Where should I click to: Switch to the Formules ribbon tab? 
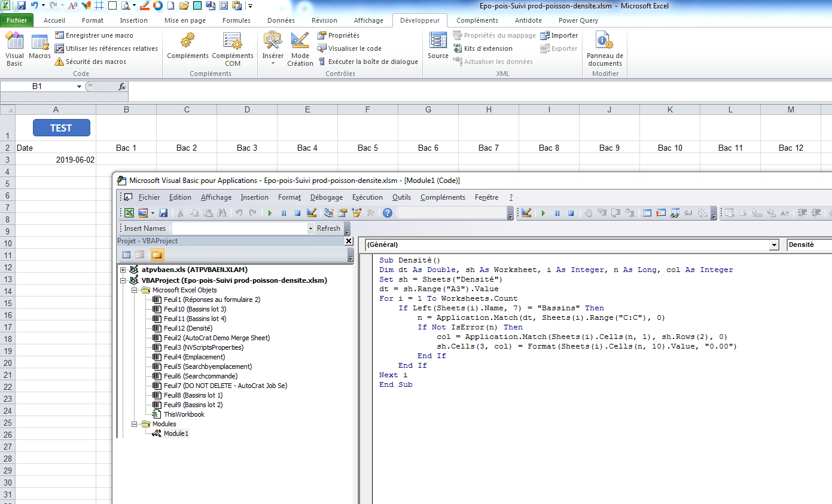(236, 20)
